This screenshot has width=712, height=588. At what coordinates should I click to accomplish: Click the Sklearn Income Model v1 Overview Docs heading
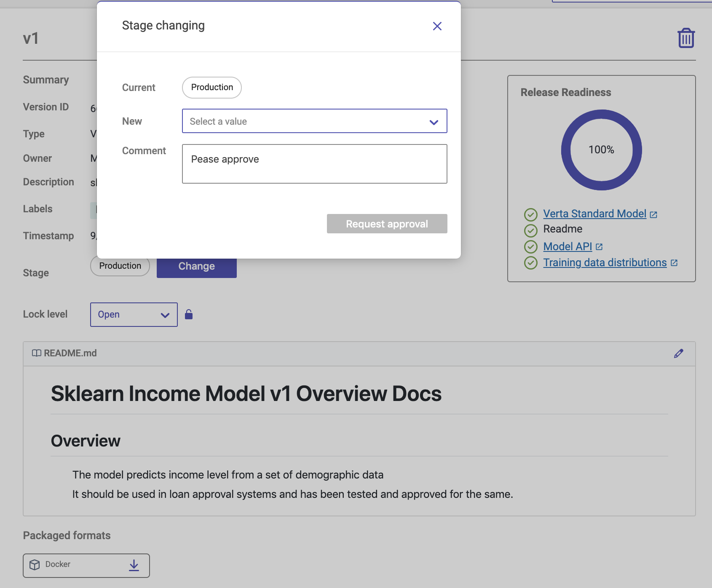click(x=246, y=393)
